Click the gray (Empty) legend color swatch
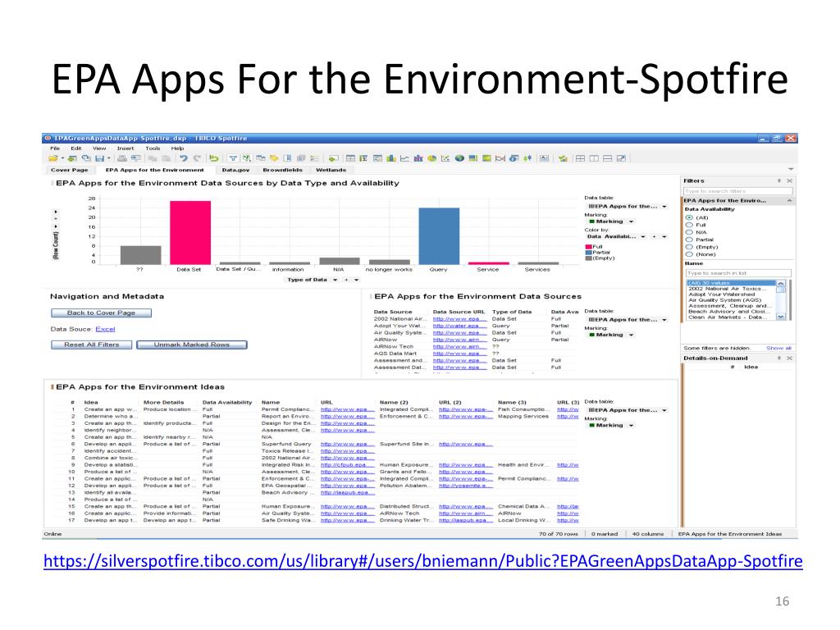Image resolution: width=840 pixels, height=630 pixels. click(x=589, y=258)
